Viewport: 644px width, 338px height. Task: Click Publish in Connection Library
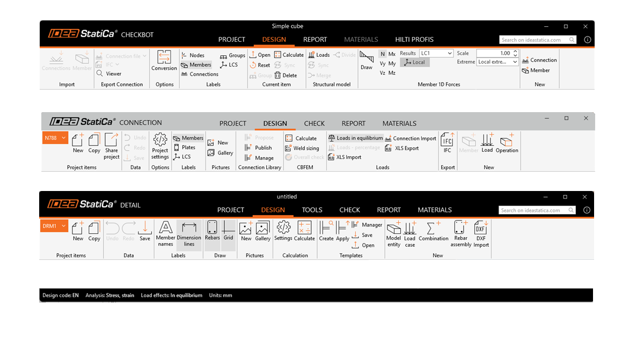258,148
